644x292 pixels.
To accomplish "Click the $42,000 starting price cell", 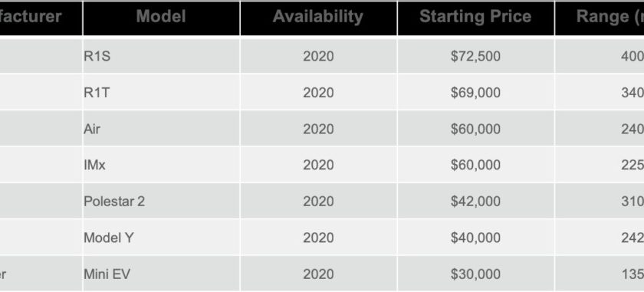I will [x=475, y=202].
